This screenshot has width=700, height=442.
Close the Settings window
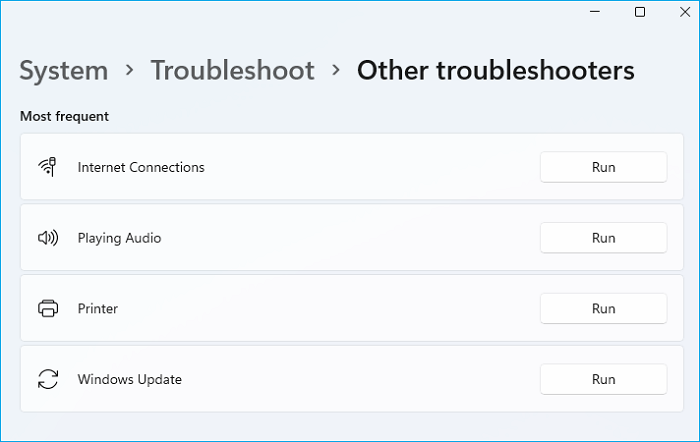683,12
